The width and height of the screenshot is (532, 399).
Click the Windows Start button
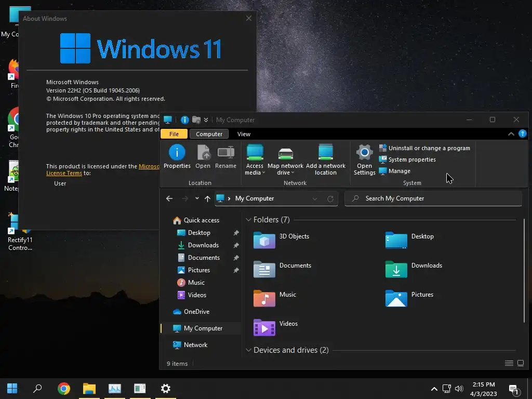(12, 389)
